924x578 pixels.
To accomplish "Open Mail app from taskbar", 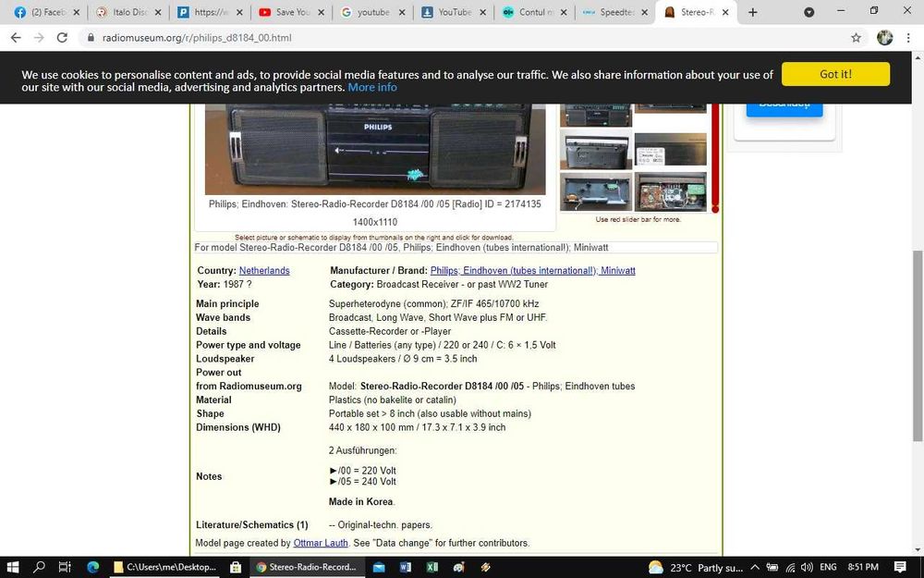I will [379, 568].
